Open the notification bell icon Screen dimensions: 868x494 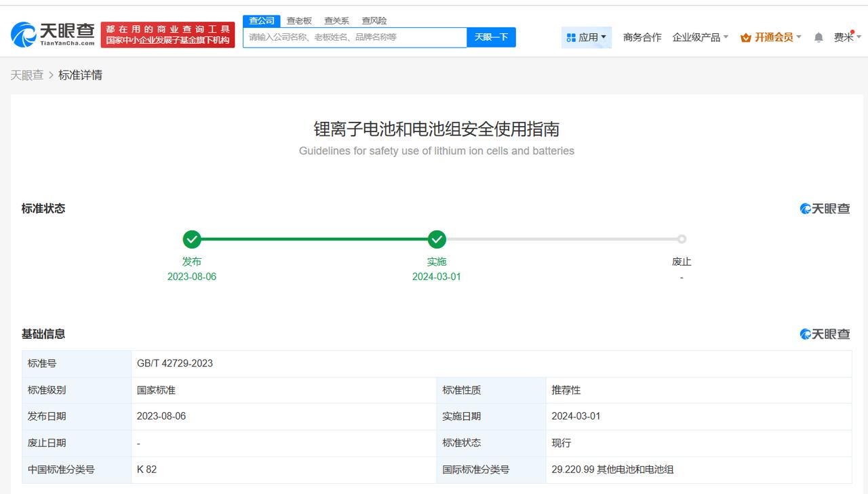pos(818,37)
